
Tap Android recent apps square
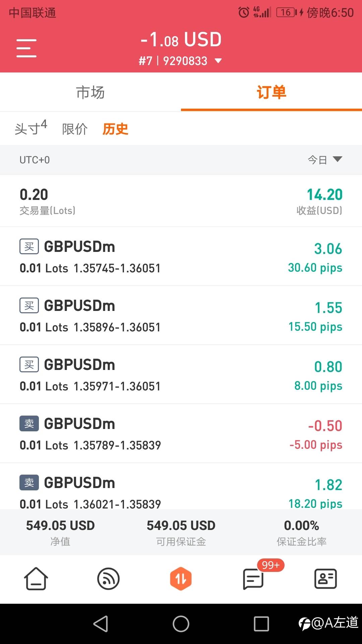pos(261,624)
